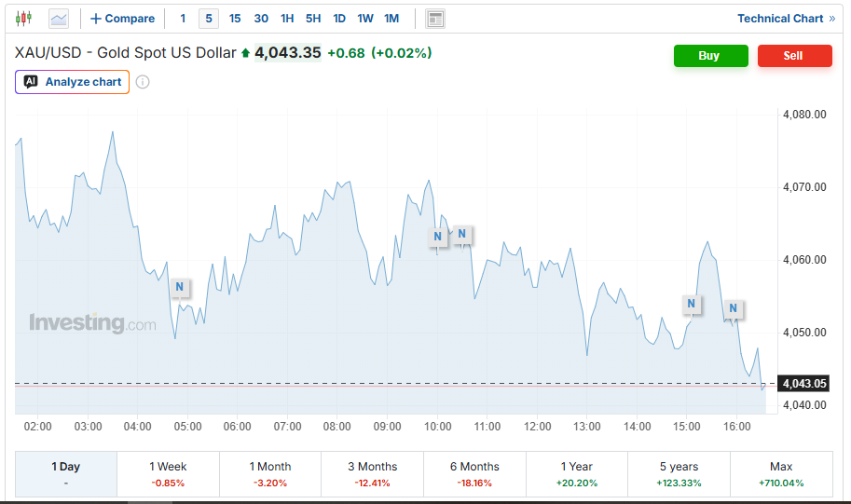The image size is (851, 504).
Task: Open the chart layout panel icon
Action: point(435,19)
